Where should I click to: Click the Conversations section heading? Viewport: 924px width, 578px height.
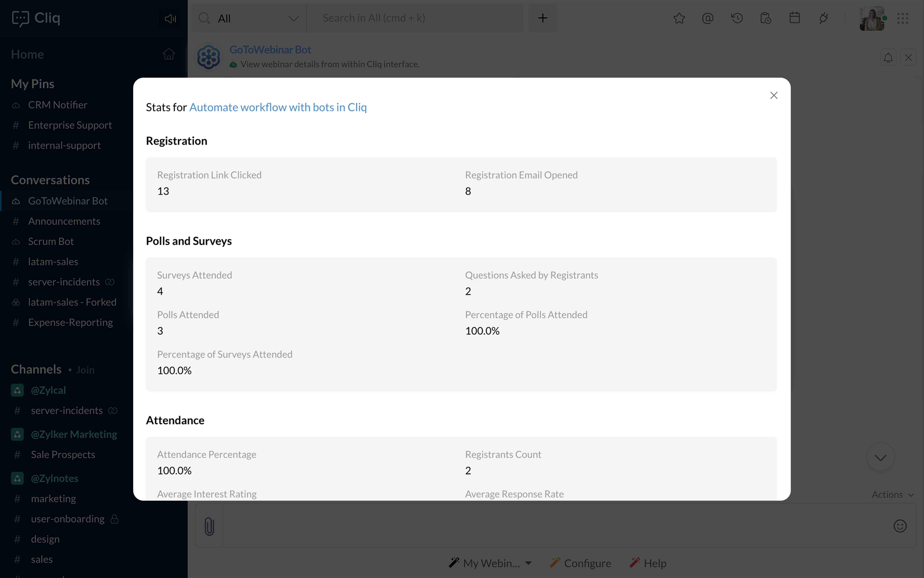click(50, 180)
